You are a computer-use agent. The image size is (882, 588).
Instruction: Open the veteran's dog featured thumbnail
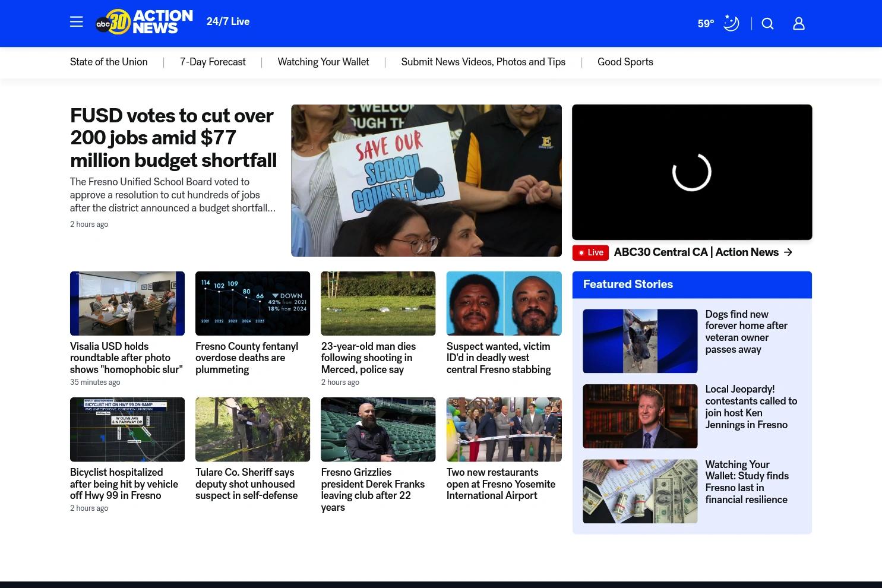pyautogui.click(x=640, y=341)
